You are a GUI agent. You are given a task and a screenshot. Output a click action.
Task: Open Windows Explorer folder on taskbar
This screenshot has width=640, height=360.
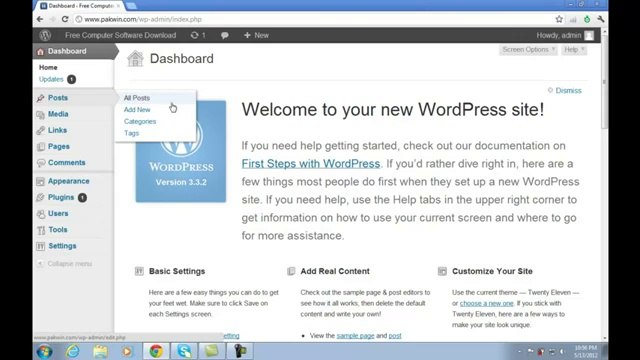100,351
